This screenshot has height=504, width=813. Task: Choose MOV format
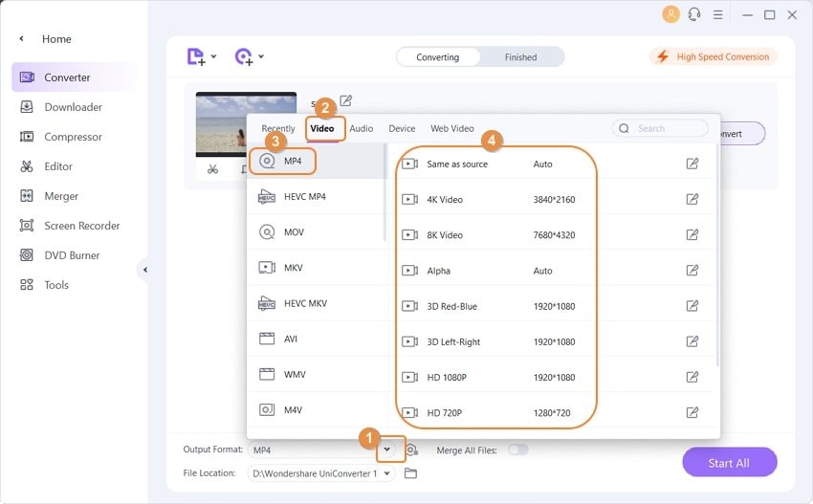tap(316, 231)
